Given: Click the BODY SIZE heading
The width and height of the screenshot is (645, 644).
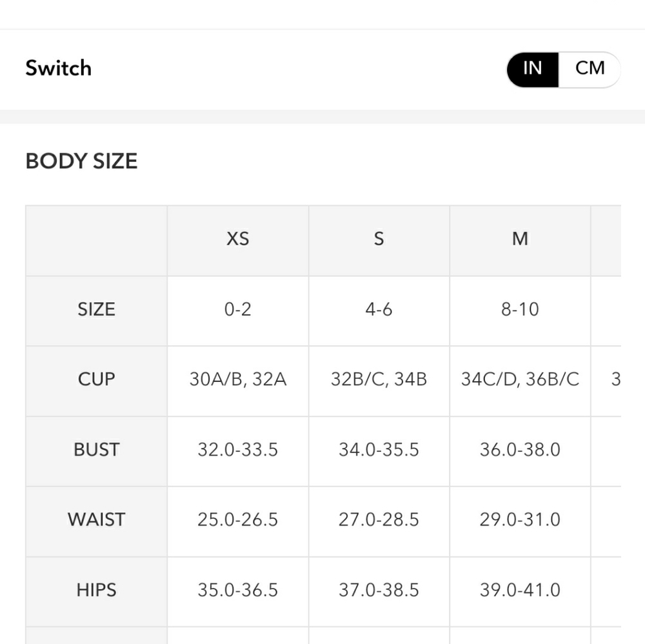Looking at the screenshot, I should tap(81, 161).
